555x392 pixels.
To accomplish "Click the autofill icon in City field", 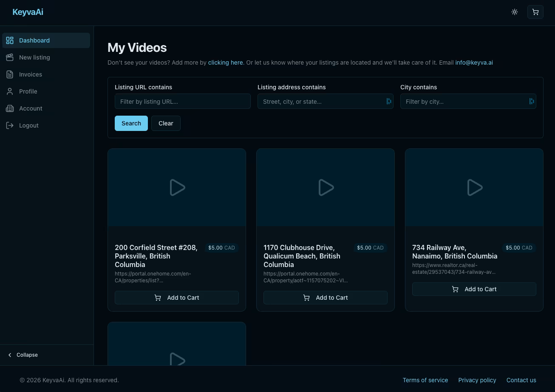I will tap(531, 101).
